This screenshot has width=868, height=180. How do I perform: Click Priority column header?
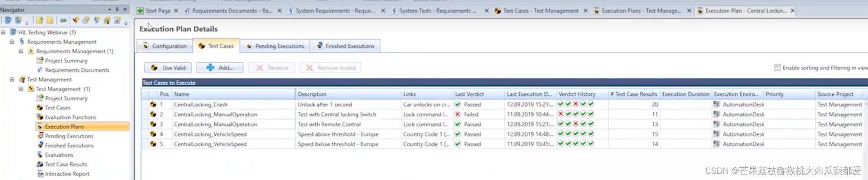coord(789,94)
